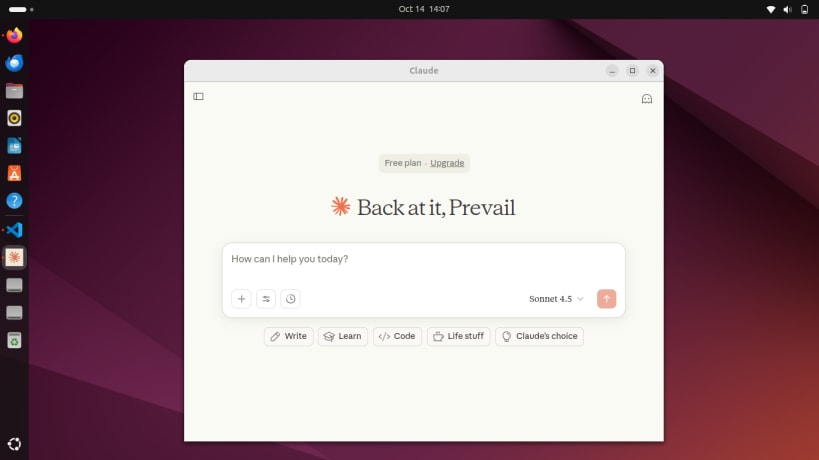Click the 'Free plan' label
Screen dimensions: 819x460
coord(403,163)
